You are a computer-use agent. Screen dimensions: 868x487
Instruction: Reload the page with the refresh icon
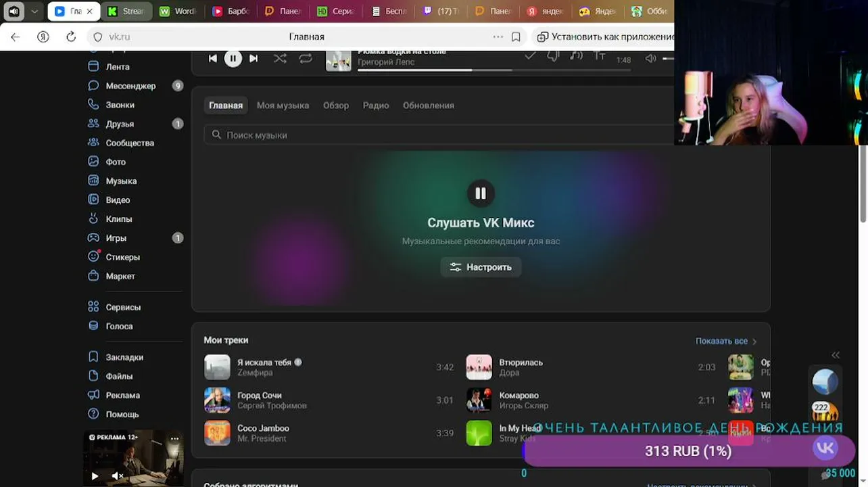[x=71, y=37]
